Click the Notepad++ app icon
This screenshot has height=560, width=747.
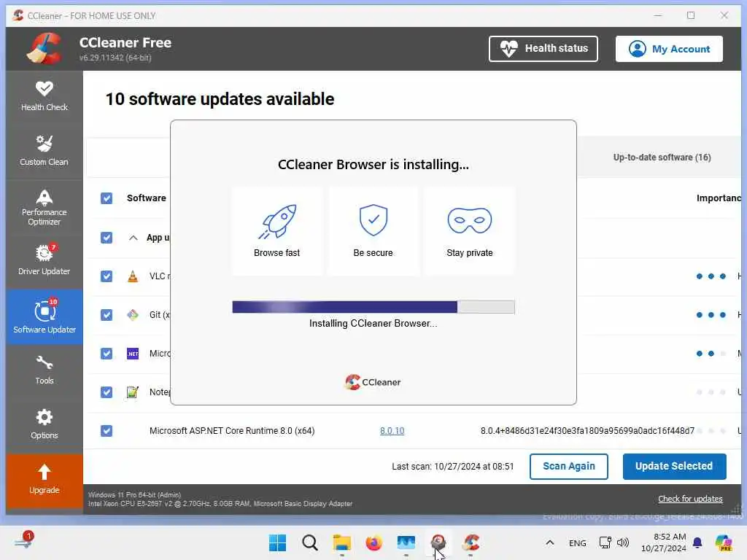133,392
